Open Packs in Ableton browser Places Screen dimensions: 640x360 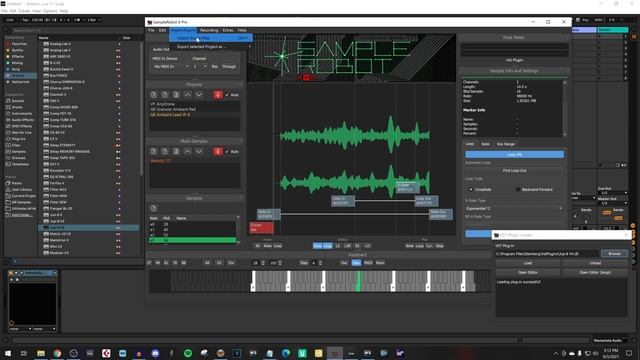coord(16,183)
